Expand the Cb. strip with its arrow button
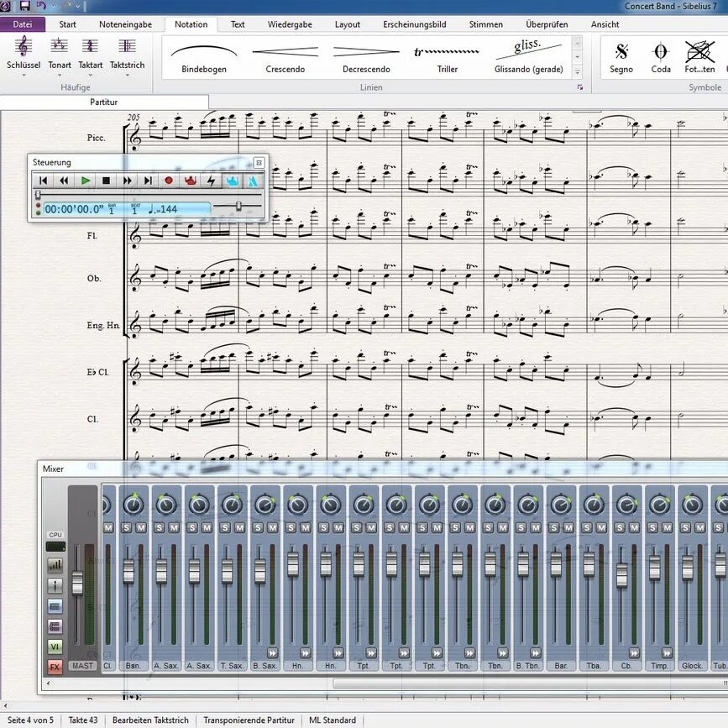Screen dimensions: 728x728 pyautogui.click(x=634, y=652)
